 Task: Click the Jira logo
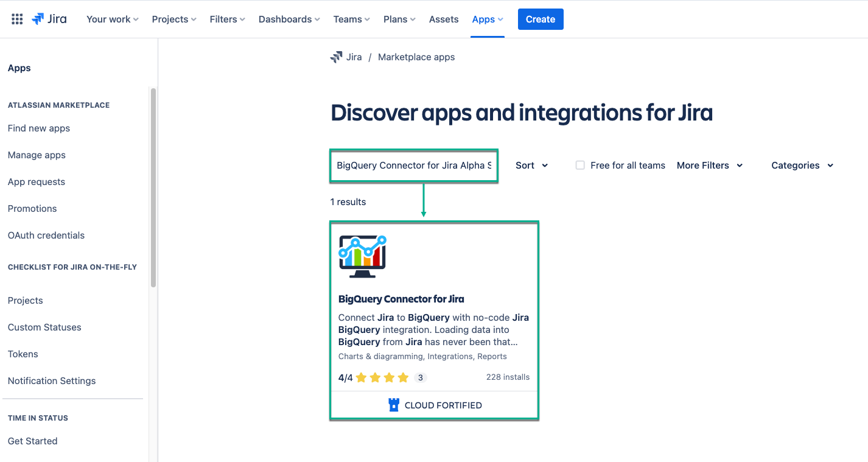(x=49, y=18)
